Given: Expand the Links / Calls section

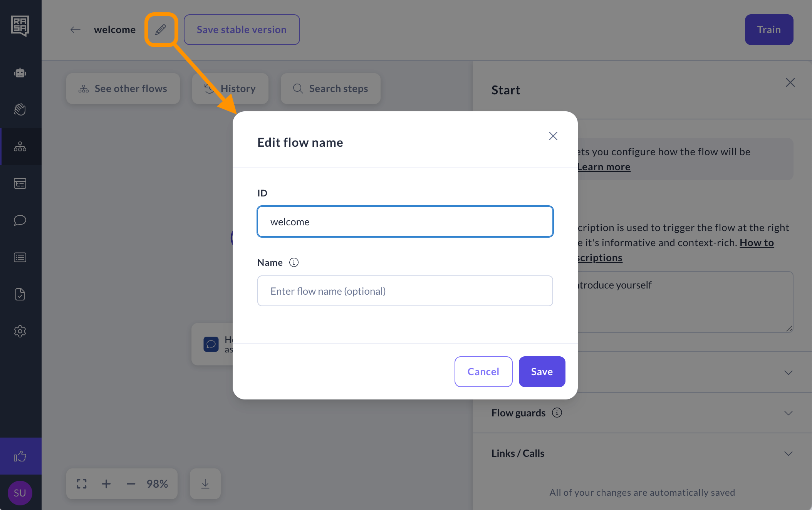Looking at the screenshot, I should (x=788, y=453).
